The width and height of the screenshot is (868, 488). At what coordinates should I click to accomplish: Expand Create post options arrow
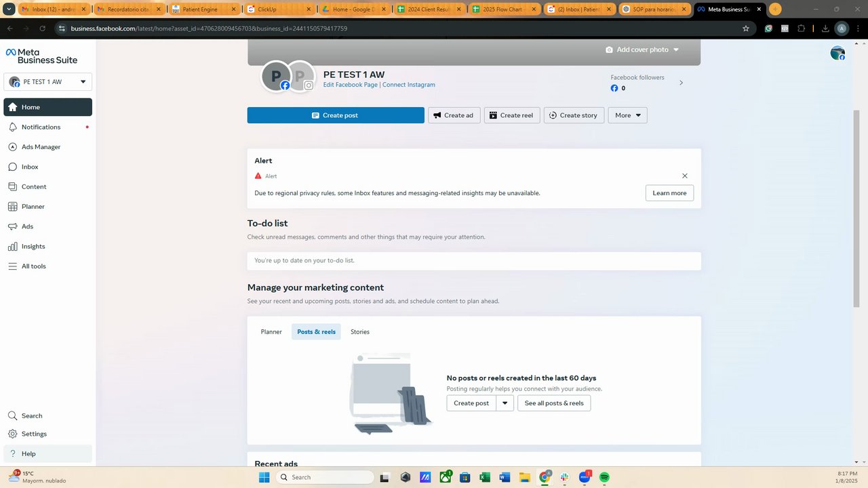pyautogui.click(x=505, y=403)
